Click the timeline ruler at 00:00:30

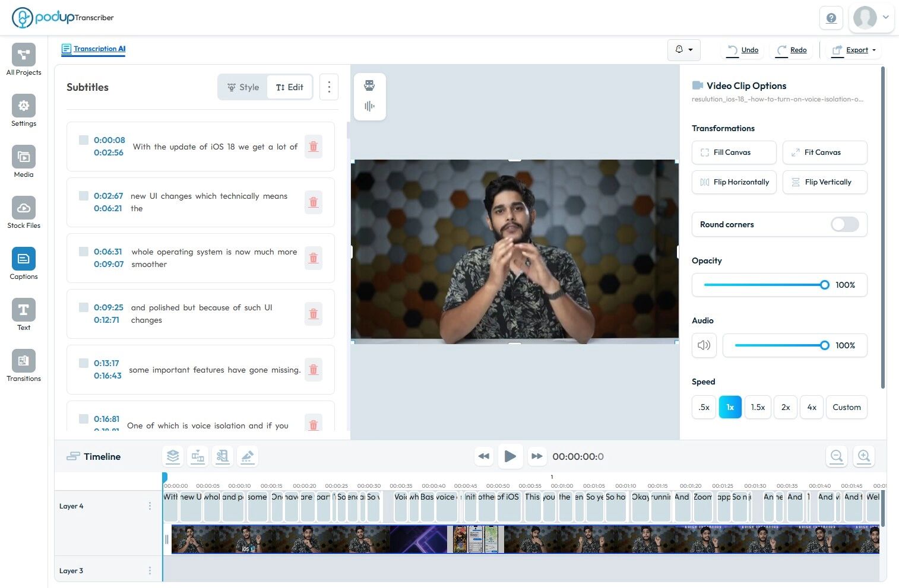369,485
